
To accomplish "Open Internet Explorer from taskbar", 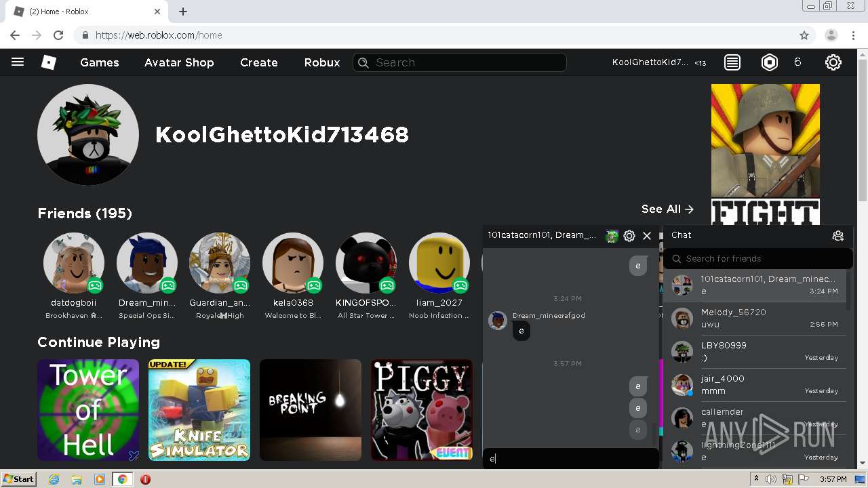I will coord(54,479).
